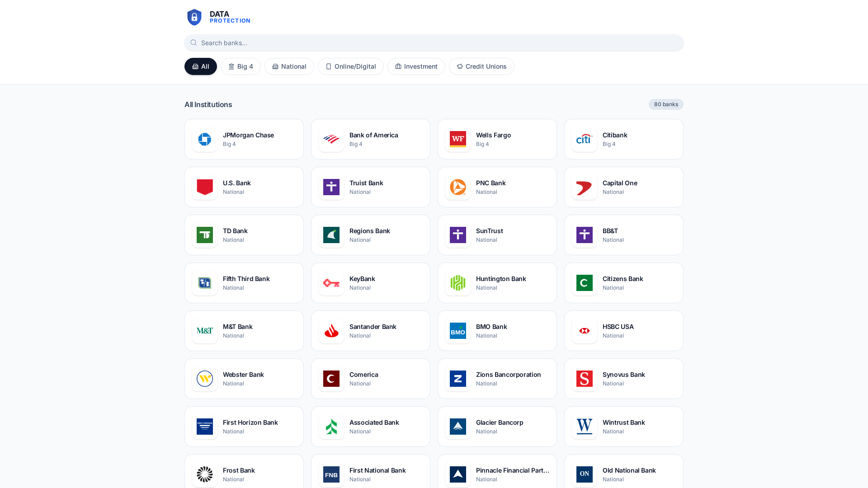Click the Wintrust Bank name text
The width and height of the screenshot is (868, 488).
pyautogui.click(x=624, y=422)
